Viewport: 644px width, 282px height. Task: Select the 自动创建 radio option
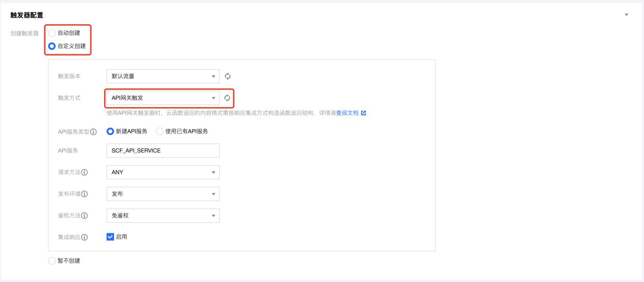52,33
